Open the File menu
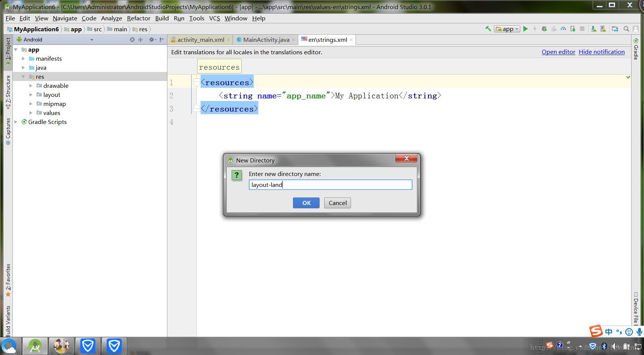The image size is (644, 355). point(10,18)
